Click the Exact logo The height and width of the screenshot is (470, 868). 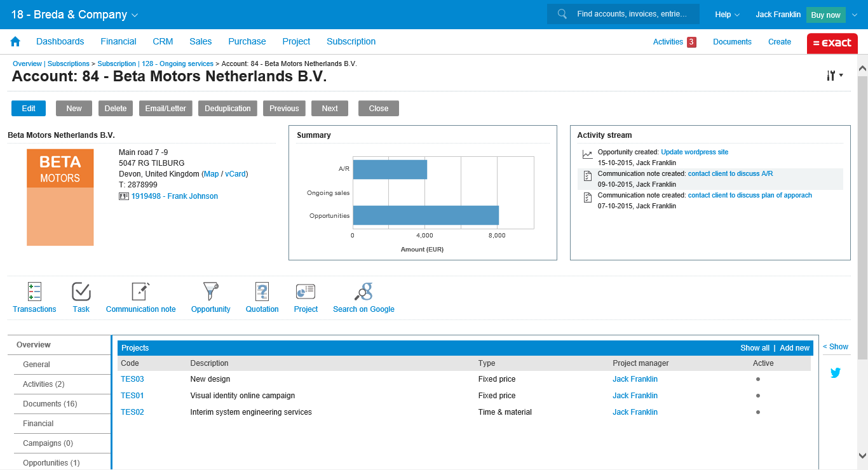[832, 43]
